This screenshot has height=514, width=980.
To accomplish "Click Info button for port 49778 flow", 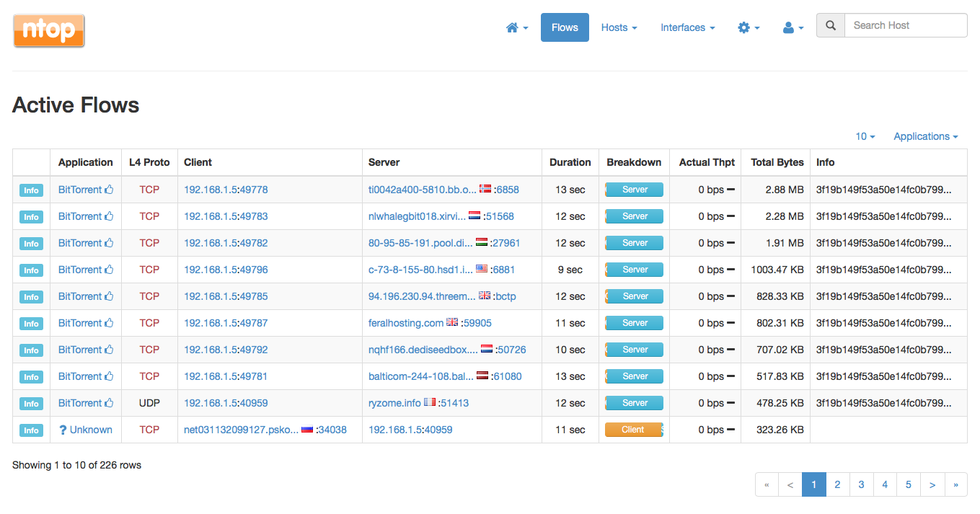I will (x=31, y=190).
